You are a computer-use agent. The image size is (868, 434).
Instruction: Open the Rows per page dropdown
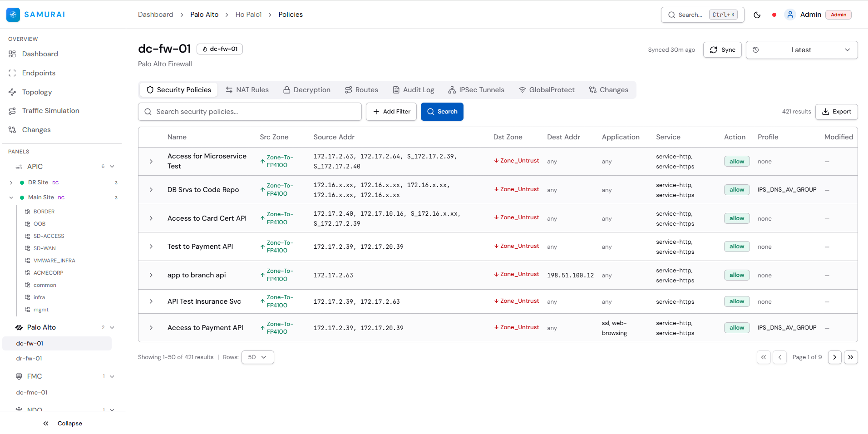click(x=257, y=357)
